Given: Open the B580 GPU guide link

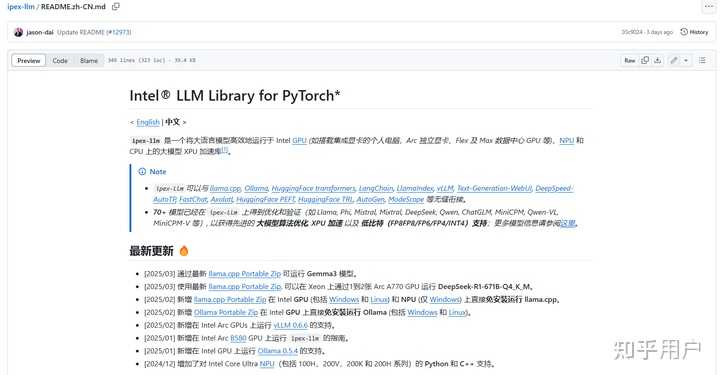Looking at the screenshot, I should pos(238,338).
